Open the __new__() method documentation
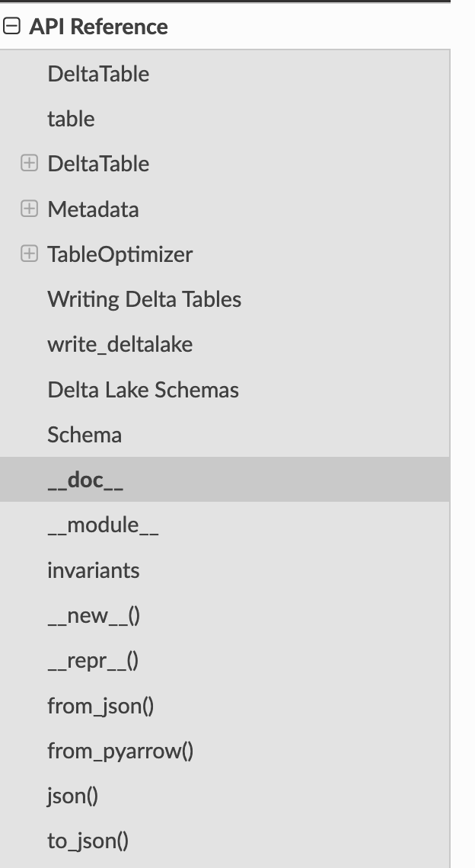This screenshot has width=475, height=868. (93, 614)
